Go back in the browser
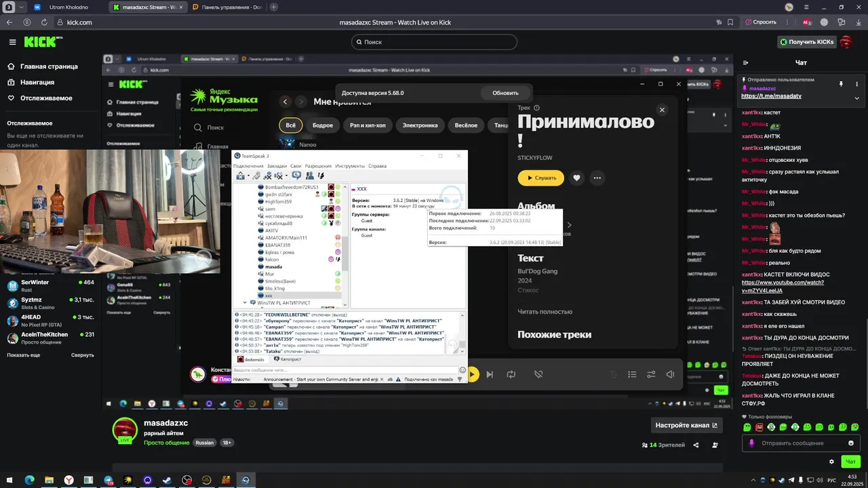The width and height of the screenshot is (868, 488). (x=9, y=22)
